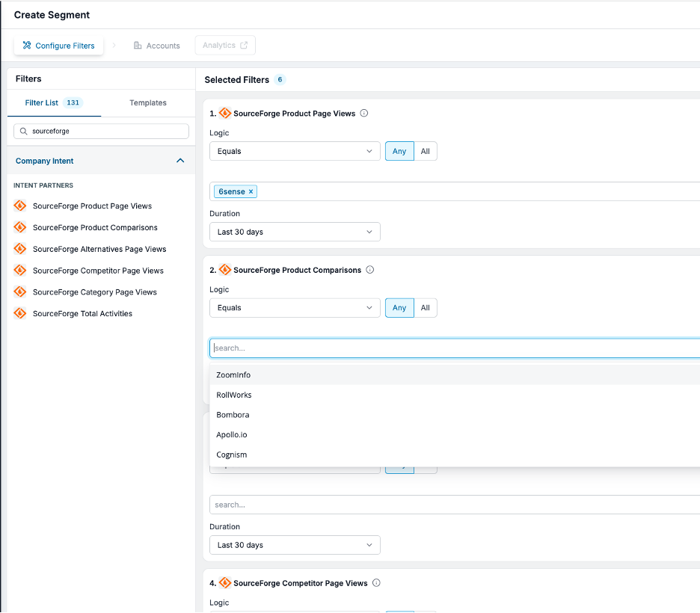Viewport: 700px width, 613px height.
Task: Open Equals logic dropdown in filter 2
Action: [295, 308]
